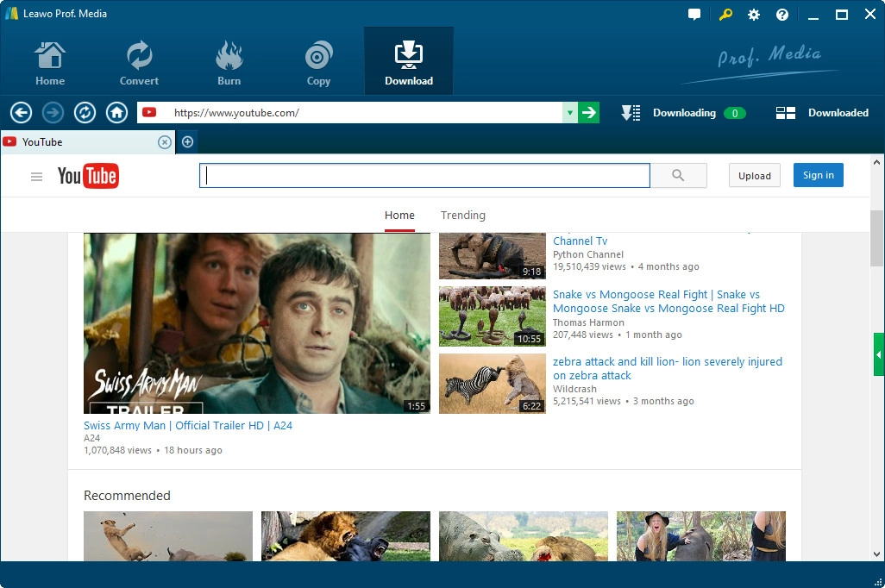Screen dimensions: 885x588
Task: Go to browser home page icon
Action: pos(116,113)
